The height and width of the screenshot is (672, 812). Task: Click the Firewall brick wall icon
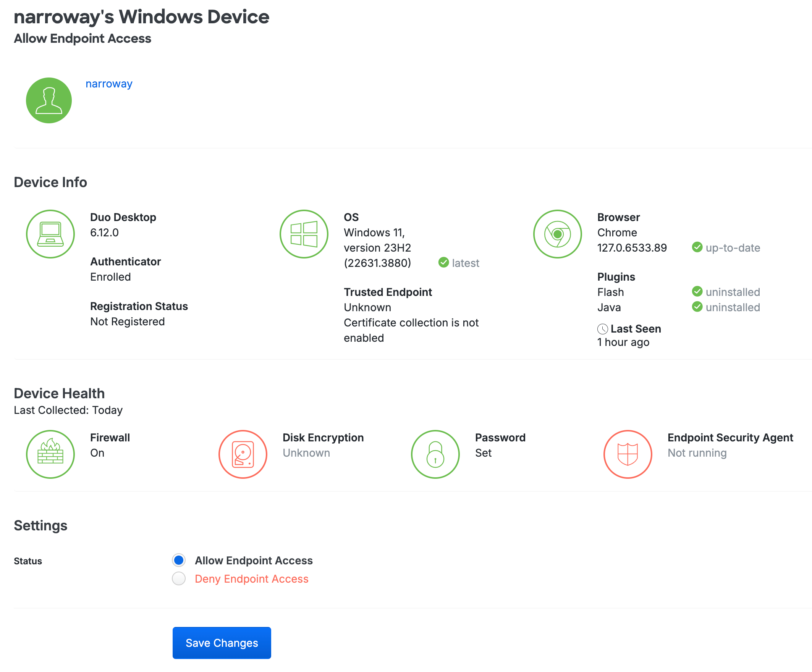coord(50,454)
